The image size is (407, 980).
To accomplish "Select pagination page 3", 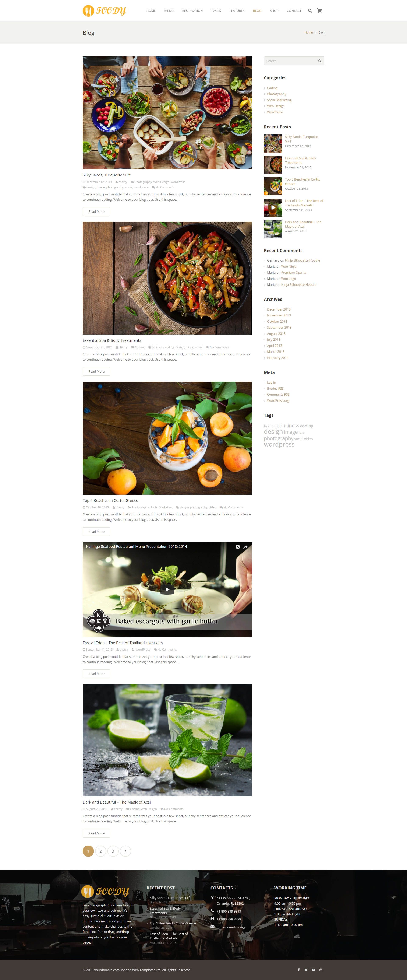I will pyautogui.click(x=113, y=851).
